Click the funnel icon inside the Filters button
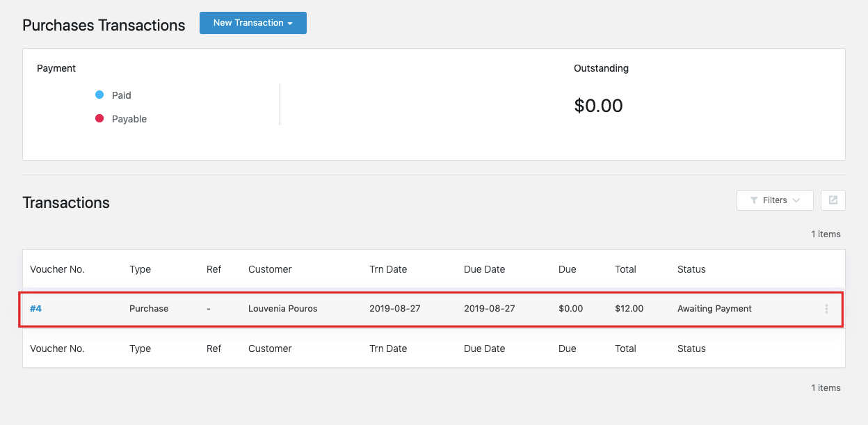The width and height of the screenshot is (868, 425). (x=756, y=200)
